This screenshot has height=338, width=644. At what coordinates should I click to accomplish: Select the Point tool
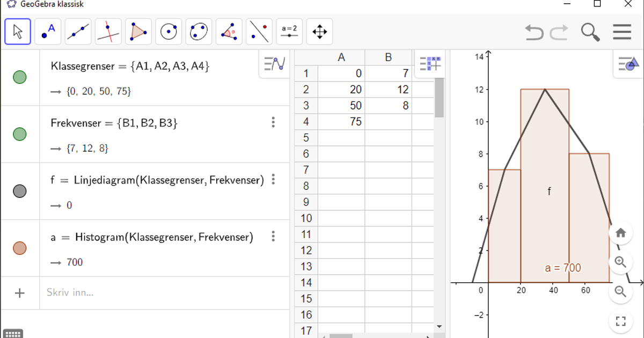pos(48,32)
